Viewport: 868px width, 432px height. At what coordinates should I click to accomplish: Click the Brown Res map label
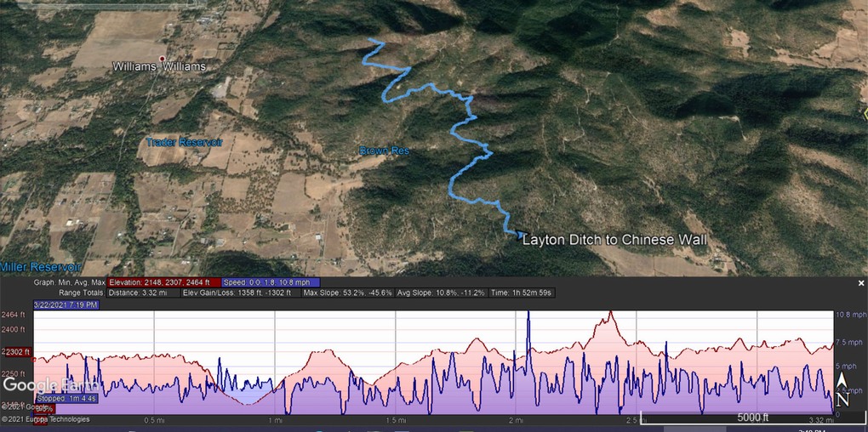384,151
